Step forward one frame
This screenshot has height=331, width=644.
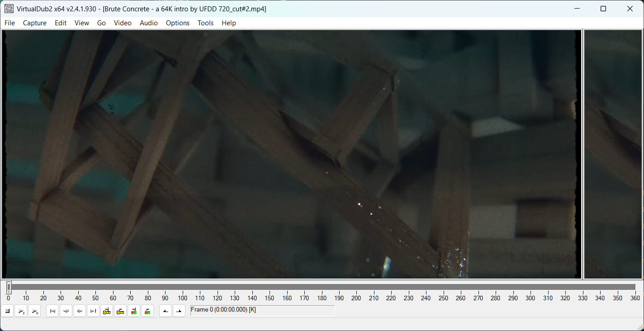[80, 311]
